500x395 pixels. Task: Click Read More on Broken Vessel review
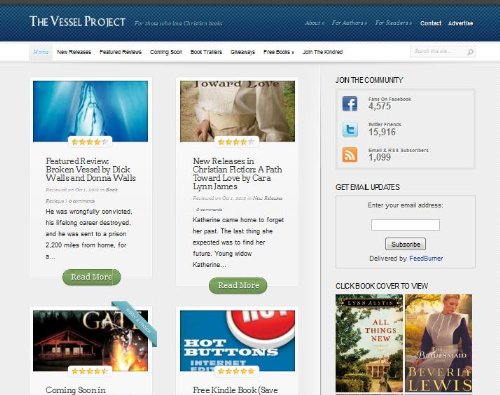[91, 277]
